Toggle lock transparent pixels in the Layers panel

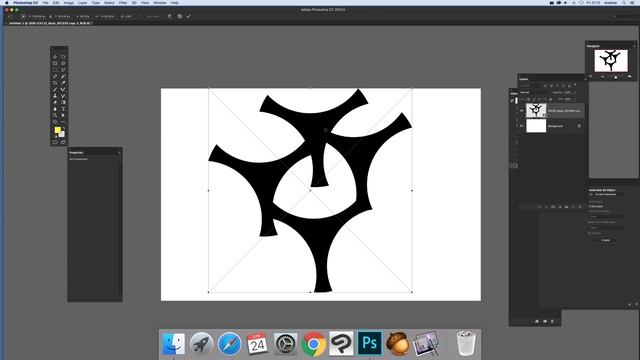(528, 99)
